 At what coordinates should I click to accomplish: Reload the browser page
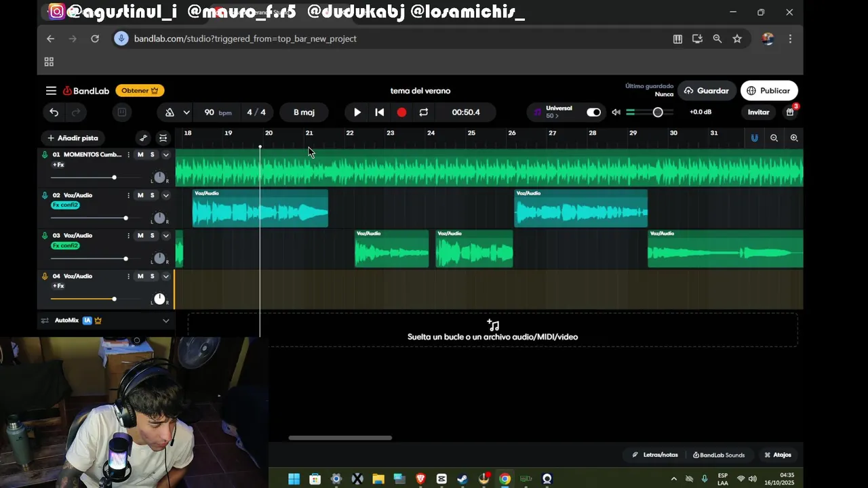pos(95,39)
